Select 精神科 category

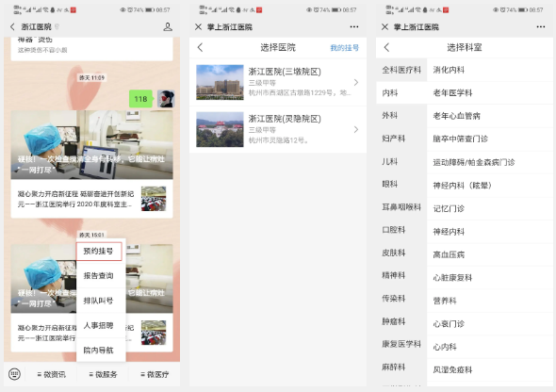pos(401,275)
